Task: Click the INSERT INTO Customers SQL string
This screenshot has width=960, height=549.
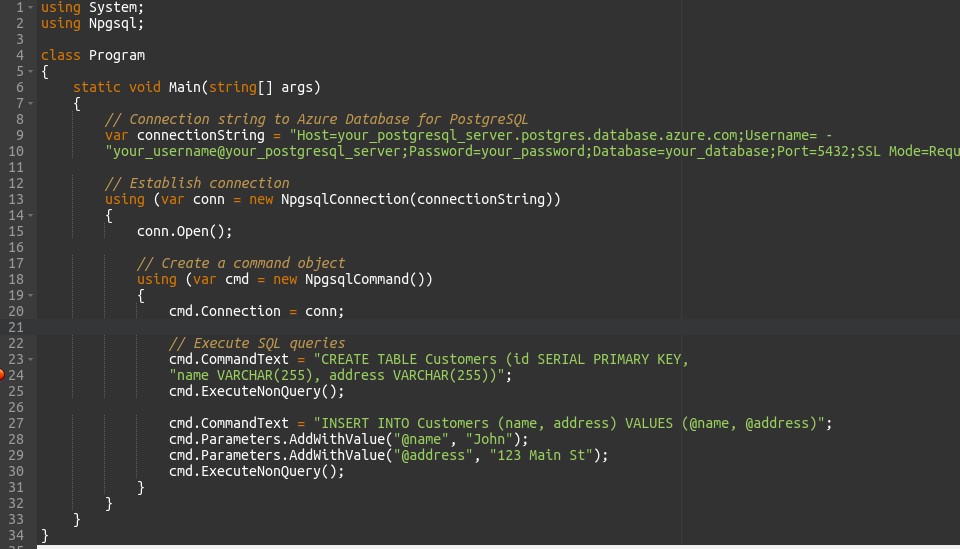Action: click(x=572, y=423)
